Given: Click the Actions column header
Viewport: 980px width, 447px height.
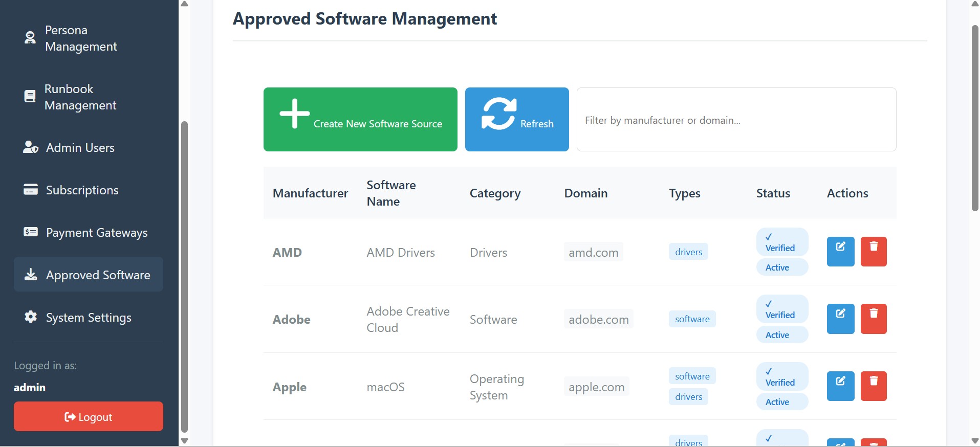Looking at the screenshot, I should point(847,193).
